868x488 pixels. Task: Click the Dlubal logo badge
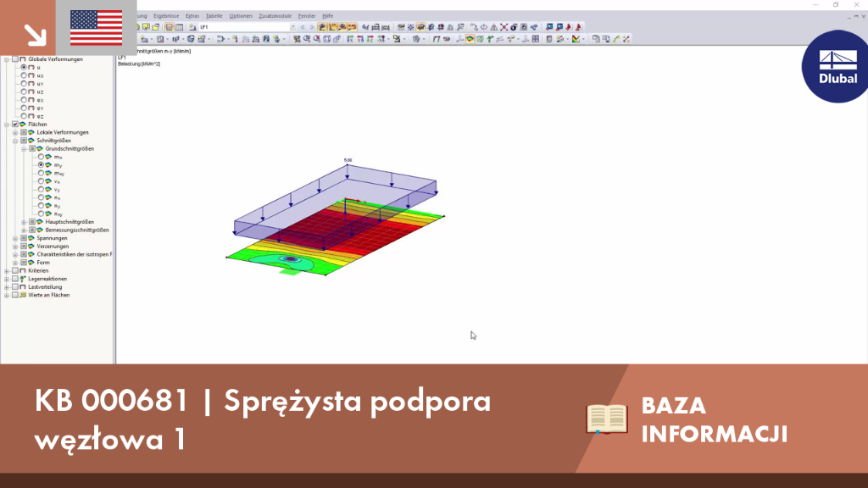pos(836,66)
